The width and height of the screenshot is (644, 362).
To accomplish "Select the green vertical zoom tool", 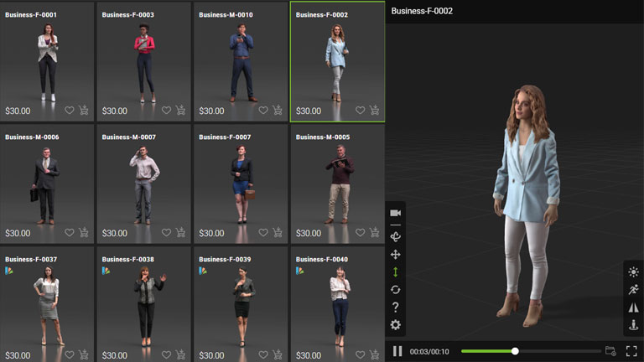I will (x=396, y=272).
